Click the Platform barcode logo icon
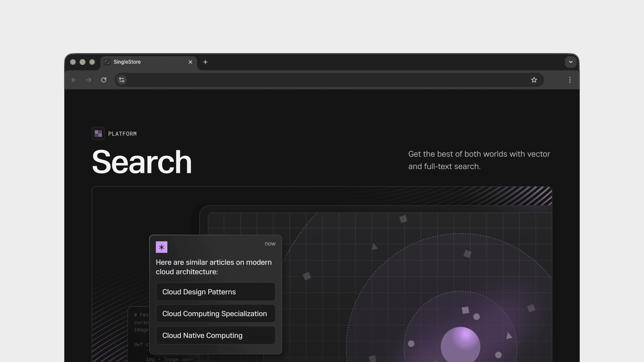644x362 pixels. pyautogui.click(x=98, y=134)
